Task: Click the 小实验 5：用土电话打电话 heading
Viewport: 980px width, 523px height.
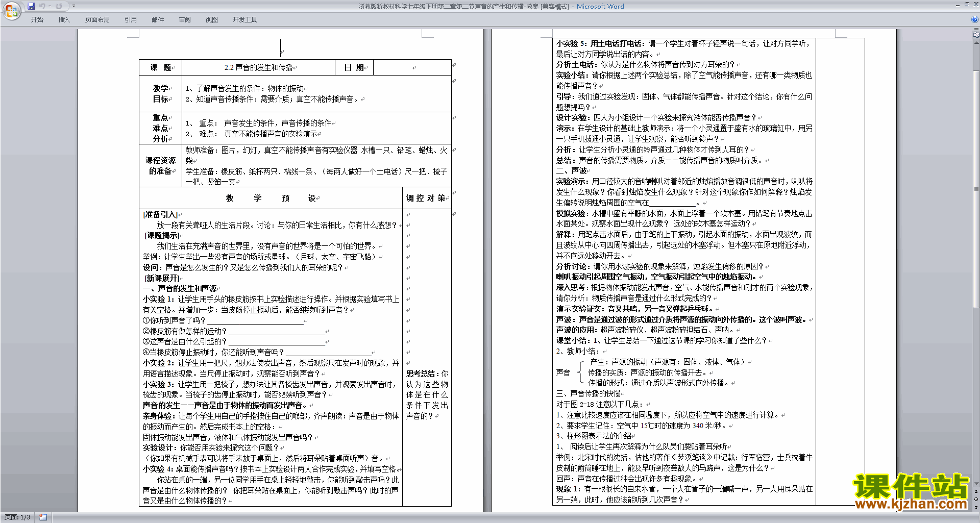Action: coord(601,43)
